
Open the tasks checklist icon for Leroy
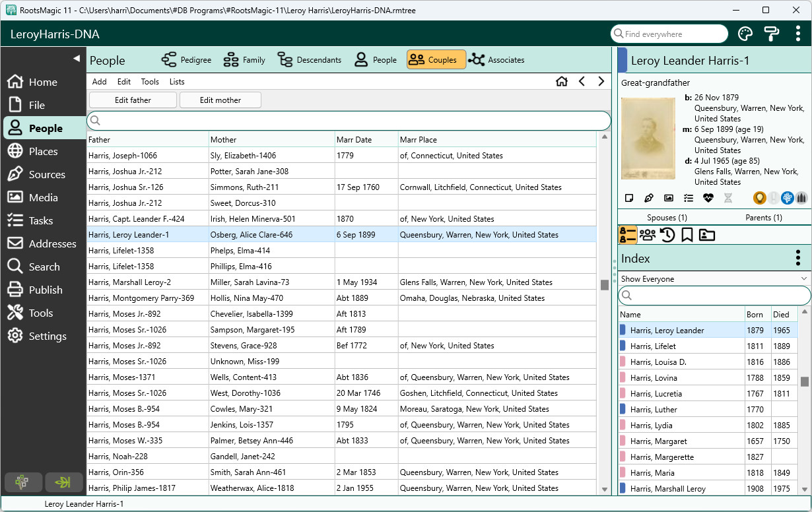[689, 198]
